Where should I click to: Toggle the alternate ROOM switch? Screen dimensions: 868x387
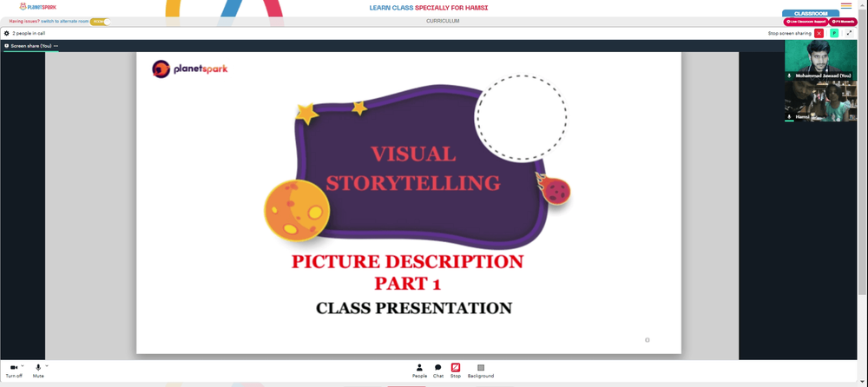[x=100, y=22]
